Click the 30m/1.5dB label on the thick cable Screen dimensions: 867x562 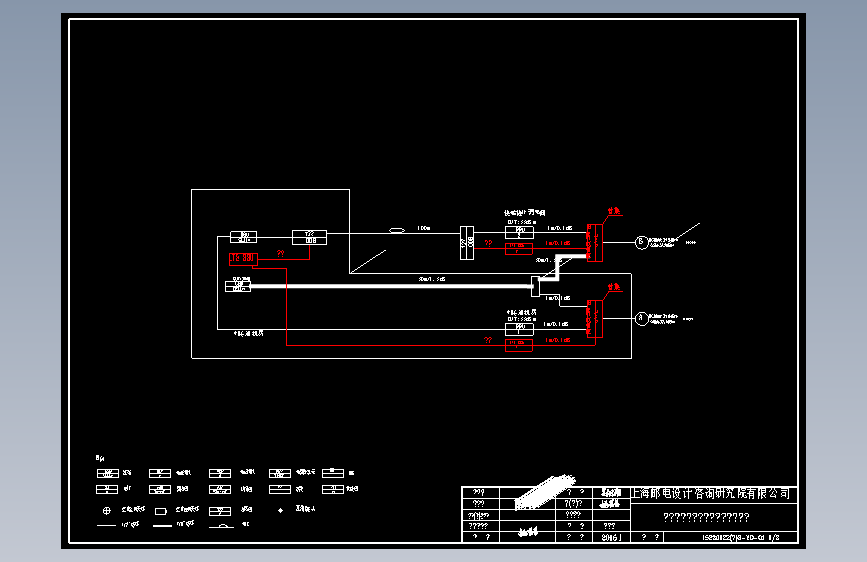coord(432,279)
